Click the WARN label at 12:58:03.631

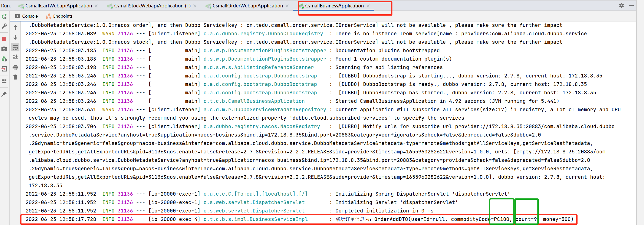coord(108,109)
